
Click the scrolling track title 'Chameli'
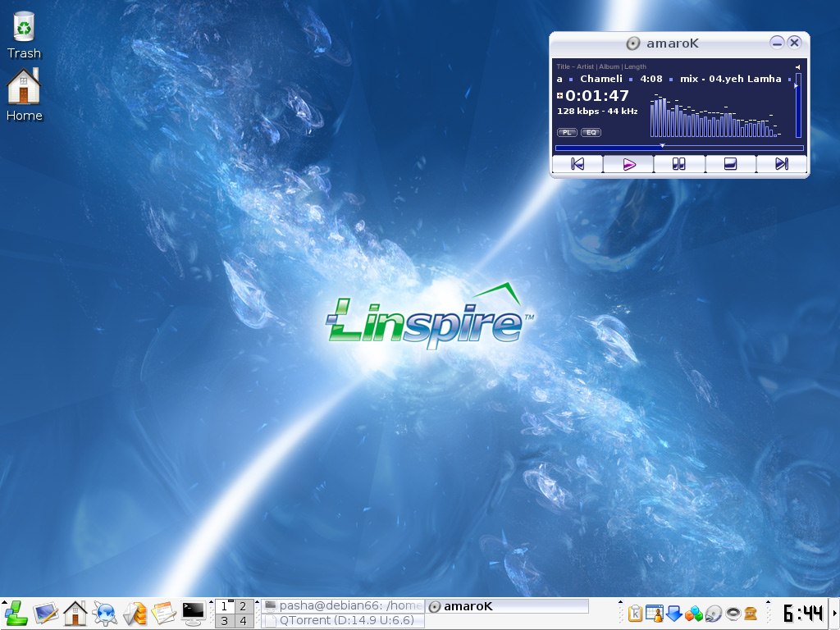click(x=601, y=79)
